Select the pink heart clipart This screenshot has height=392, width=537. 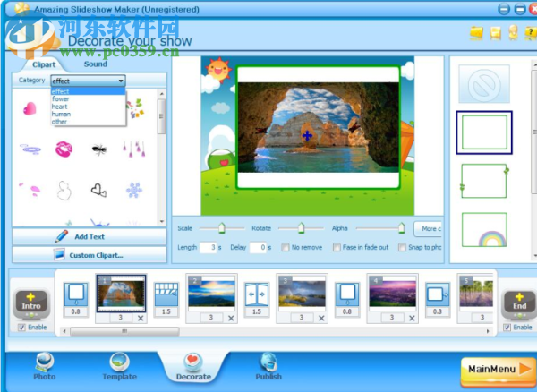point(30,109)
